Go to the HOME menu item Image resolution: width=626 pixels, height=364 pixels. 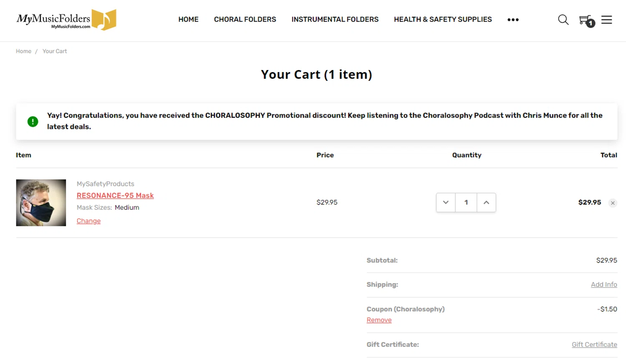188,20
